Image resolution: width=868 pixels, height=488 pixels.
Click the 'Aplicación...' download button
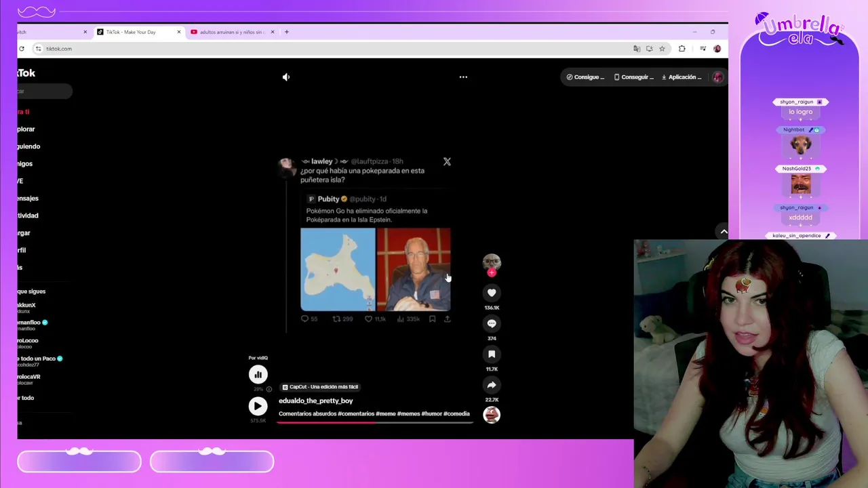tap(682, 77)
